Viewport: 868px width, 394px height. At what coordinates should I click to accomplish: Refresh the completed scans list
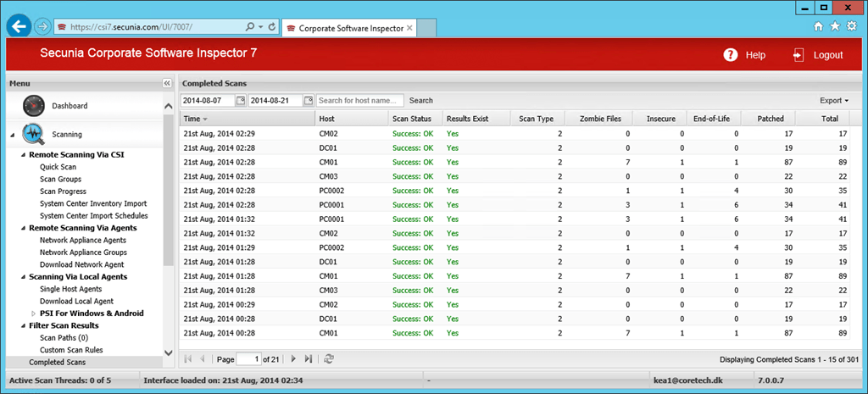pos(329,359)
